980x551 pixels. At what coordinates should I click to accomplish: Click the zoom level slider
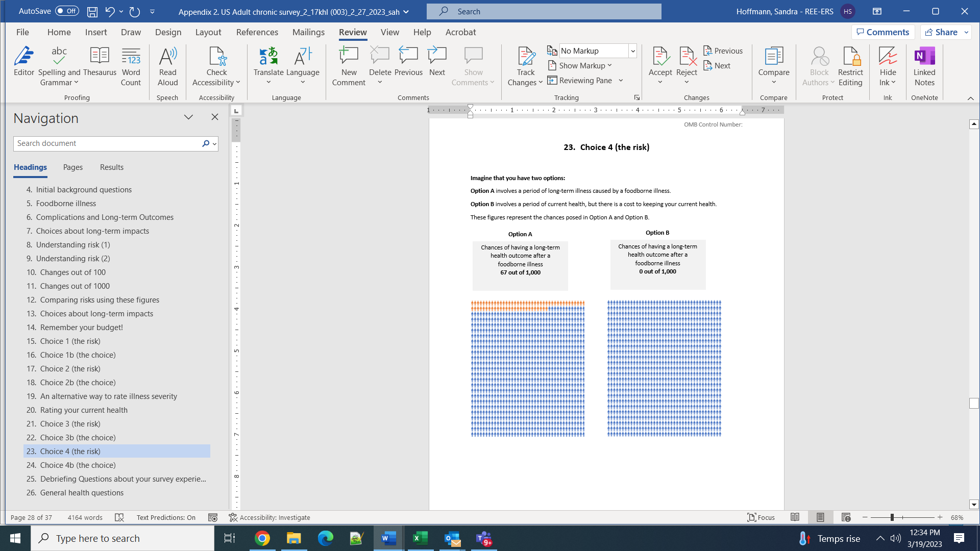tap(892, 517)
